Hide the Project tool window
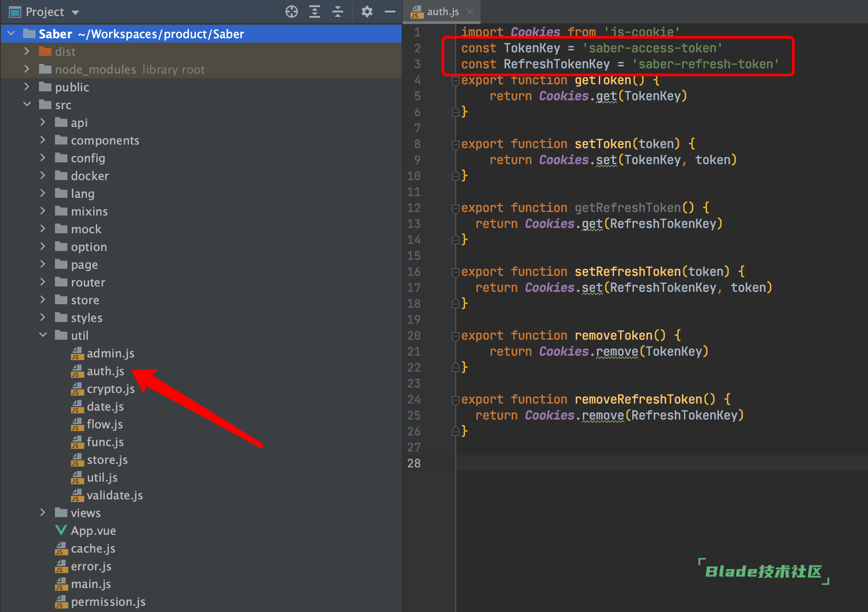This screenshot has height=612, width=868. click(x=390, y=12)
